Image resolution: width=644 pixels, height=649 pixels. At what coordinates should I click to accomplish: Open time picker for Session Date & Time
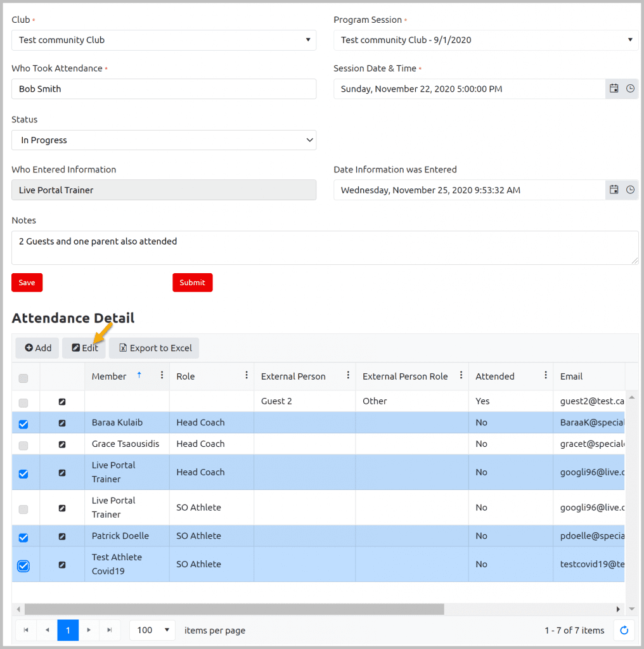tap(630, 89)
